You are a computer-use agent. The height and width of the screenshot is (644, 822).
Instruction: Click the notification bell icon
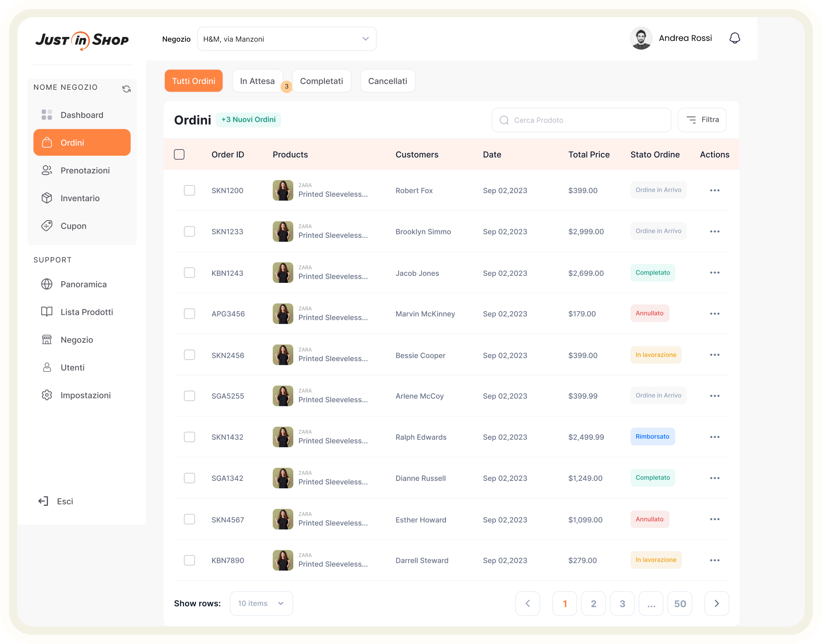click(x=734, y=38)
